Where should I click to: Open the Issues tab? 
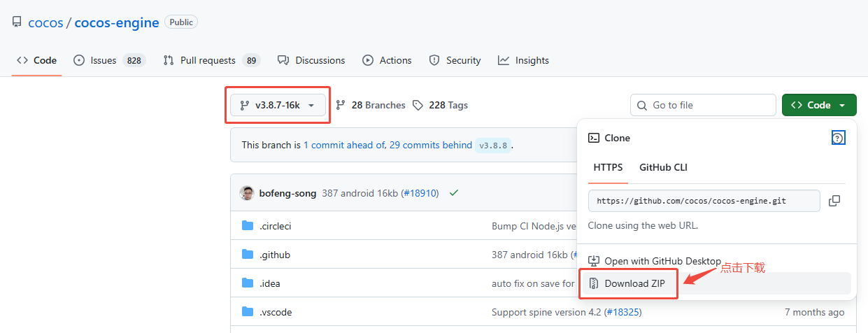(x=109, y=60)
